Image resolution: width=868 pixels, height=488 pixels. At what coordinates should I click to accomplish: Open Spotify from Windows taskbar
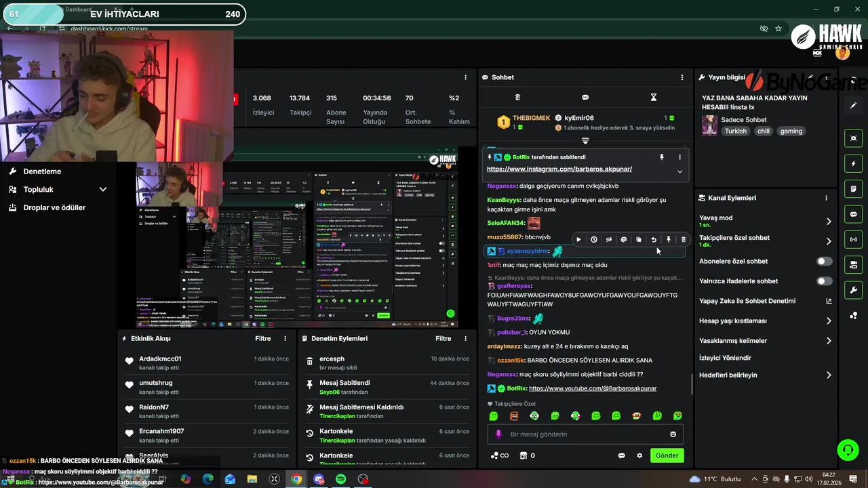pos(341,479)
